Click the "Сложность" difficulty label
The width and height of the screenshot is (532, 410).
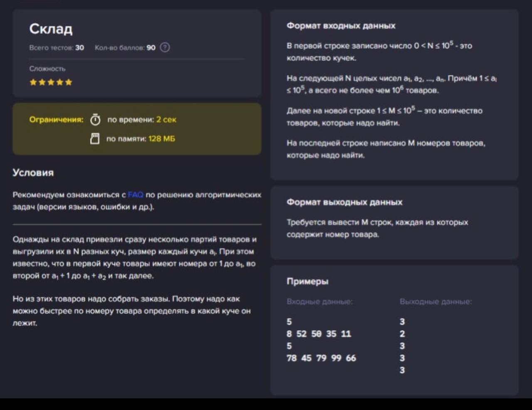pos(47,69)
